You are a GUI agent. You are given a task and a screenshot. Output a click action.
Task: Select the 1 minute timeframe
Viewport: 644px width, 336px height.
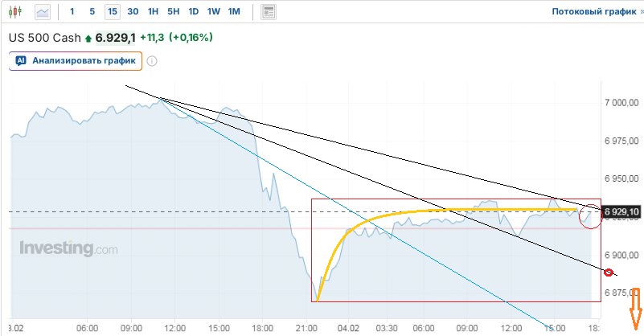(x=72, y=12)
